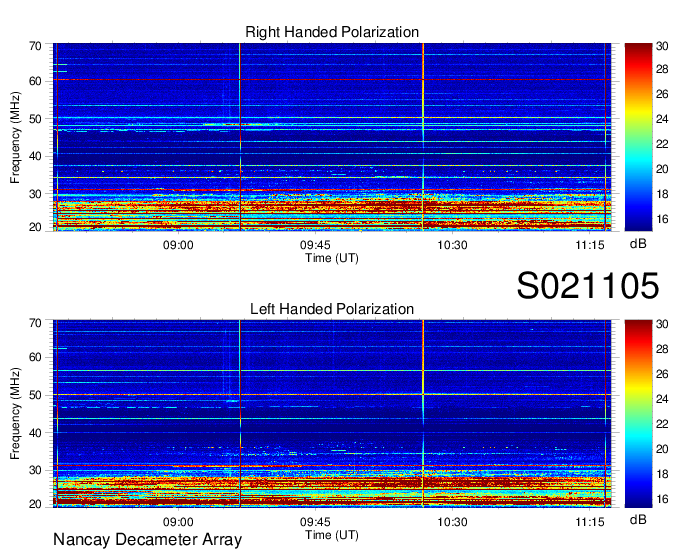Click '22' on bottom color bar scale
Screen dimensions: 680x552
(662, 424)
